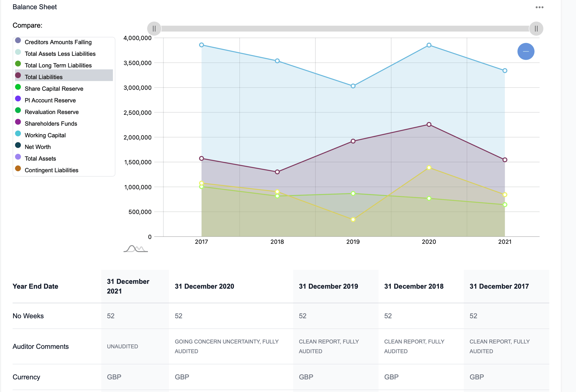The width and height of the screenshot is (576, 392).
Task: Click the gray range scrollbar track
Action: pyautogui.click(x=345, y=28)
